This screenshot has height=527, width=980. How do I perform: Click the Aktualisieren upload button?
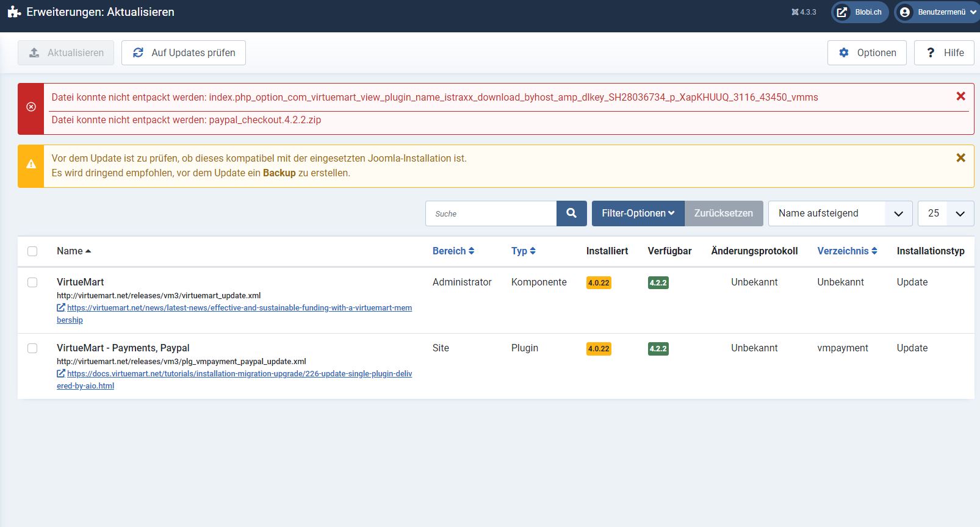coord(66,53)
